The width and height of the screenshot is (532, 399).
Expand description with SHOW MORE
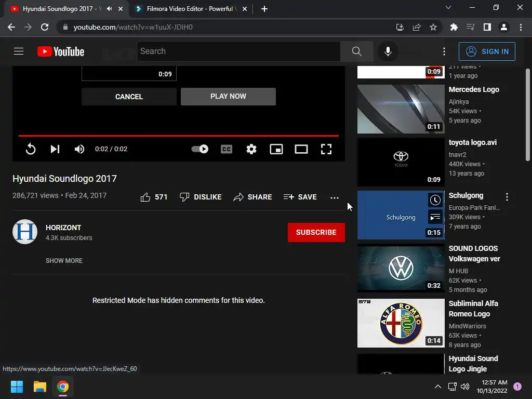(x=64, y=261)
